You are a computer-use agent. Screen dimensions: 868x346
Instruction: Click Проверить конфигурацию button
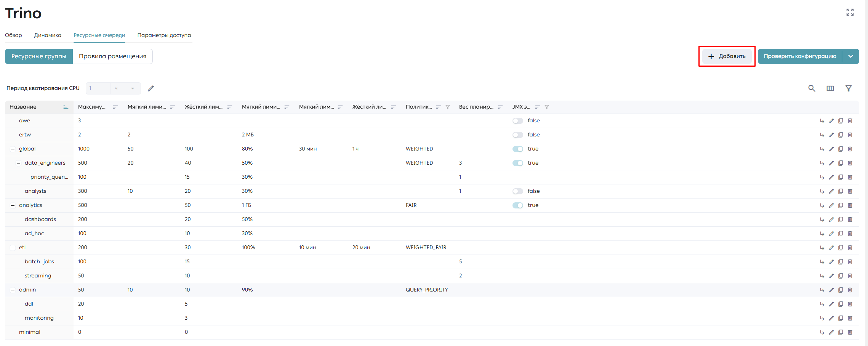coord(800,56)
